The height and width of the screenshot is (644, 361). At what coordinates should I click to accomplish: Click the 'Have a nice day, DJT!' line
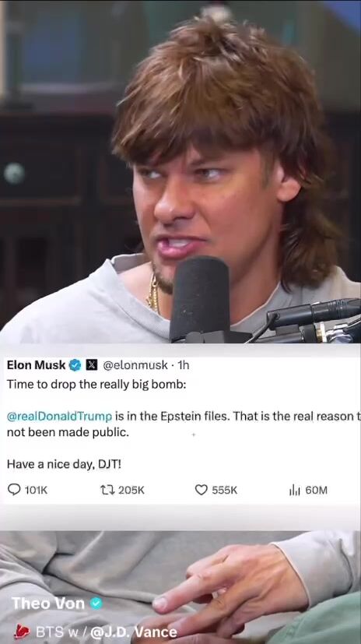64,465
